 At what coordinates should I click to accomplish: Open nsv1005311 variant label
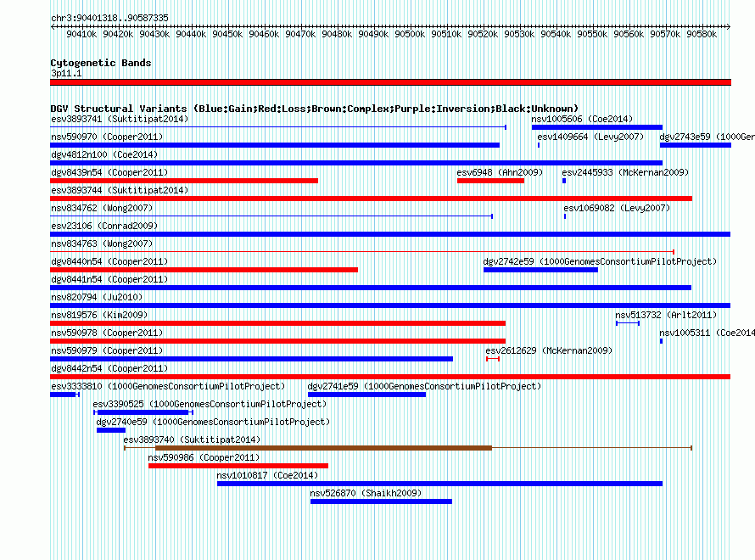pyautogui.click(x=707, y=333)
